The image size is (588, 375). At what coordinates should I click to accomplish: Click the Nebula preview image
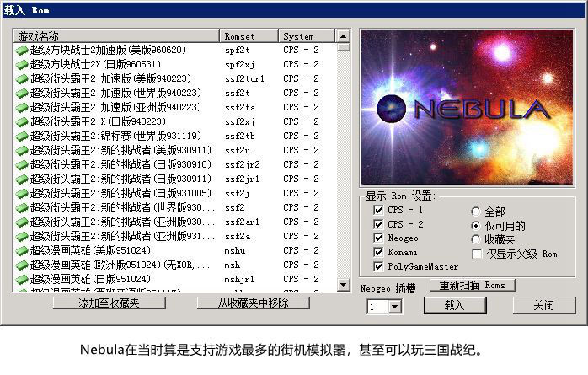(x=467, y=107)
